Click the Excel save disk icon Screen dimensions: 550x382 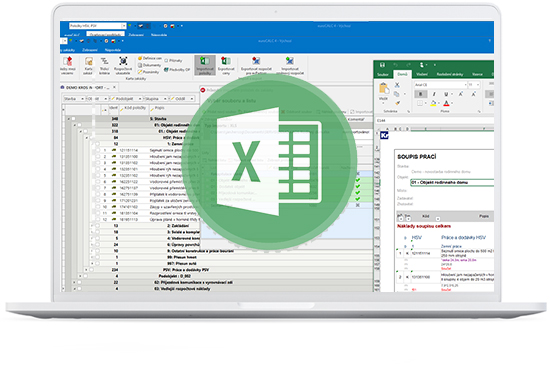coord(382,65)
